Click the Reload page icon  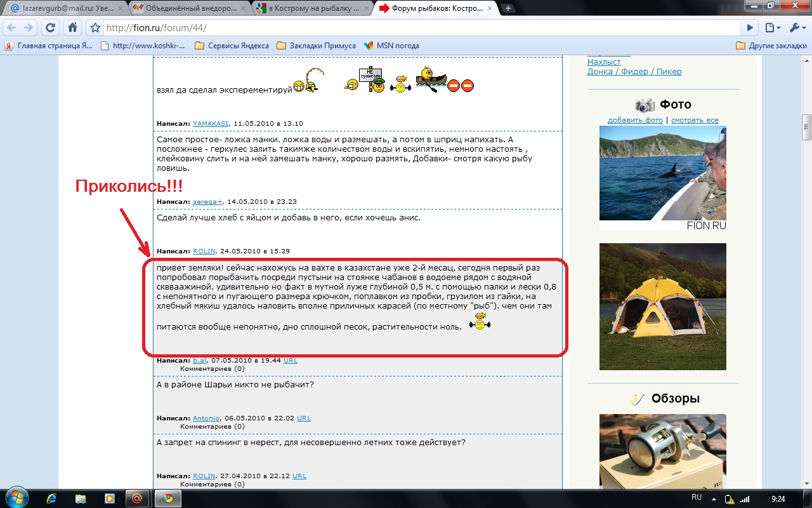click(x=51, y=28)
